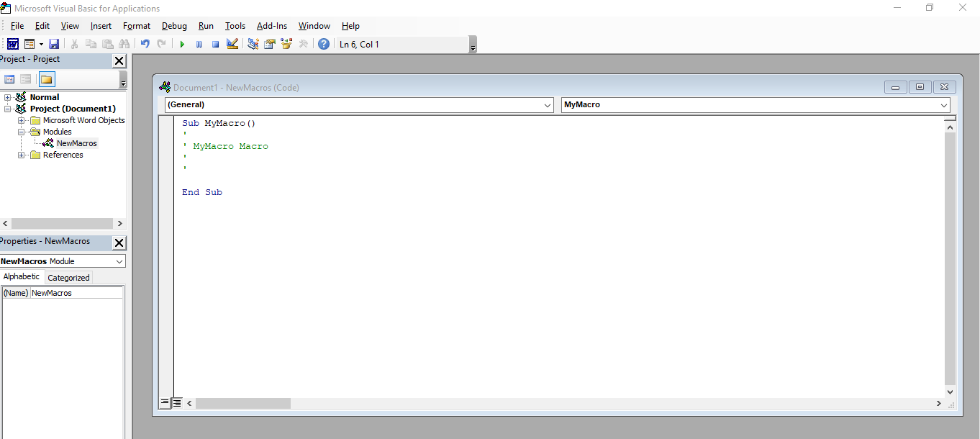Toggle Design Mode icon in the toolbar

coord(232,44)
